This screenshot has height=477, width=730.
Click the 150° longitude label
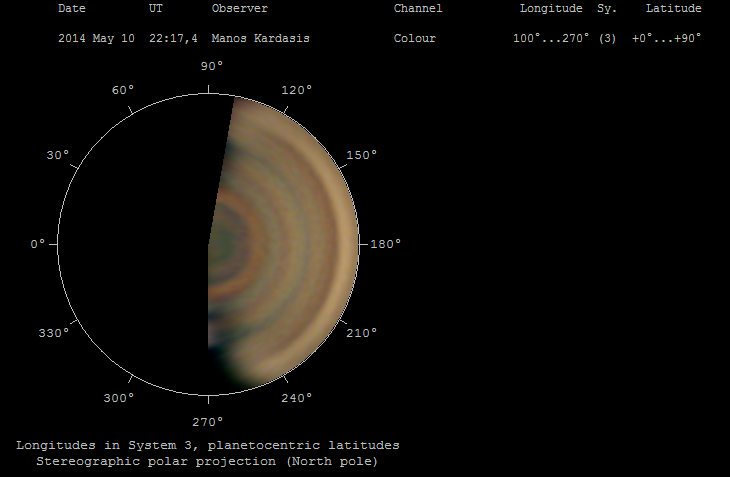(x=362, y=155)
